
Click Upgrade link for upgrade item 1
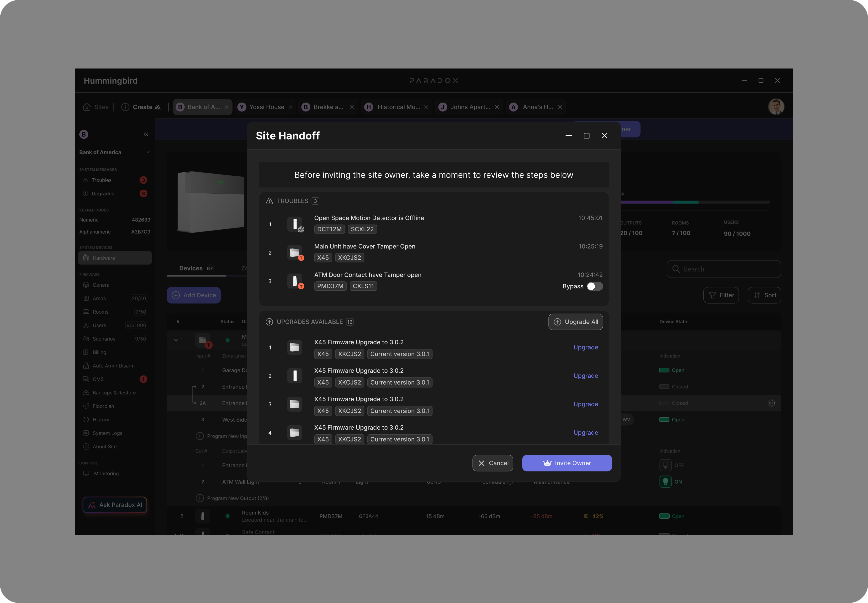585,347
